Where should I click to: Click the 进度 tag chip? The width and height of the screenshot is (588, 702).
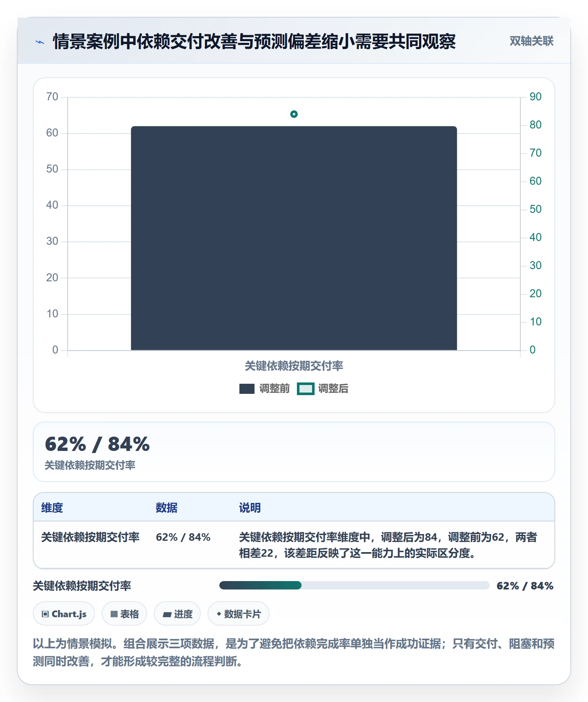tap(177, 614)
